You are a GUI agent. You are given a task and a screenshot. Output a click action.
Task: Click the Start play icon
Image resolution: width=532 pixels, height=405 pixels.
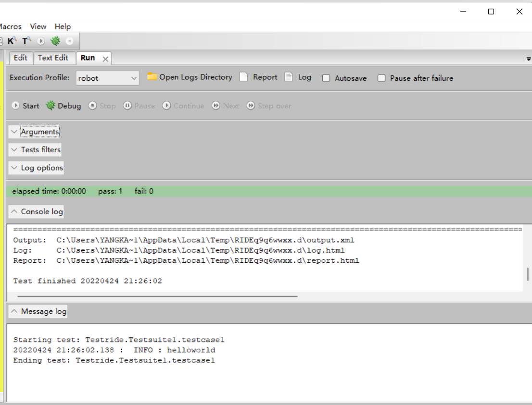pos(15,105)
